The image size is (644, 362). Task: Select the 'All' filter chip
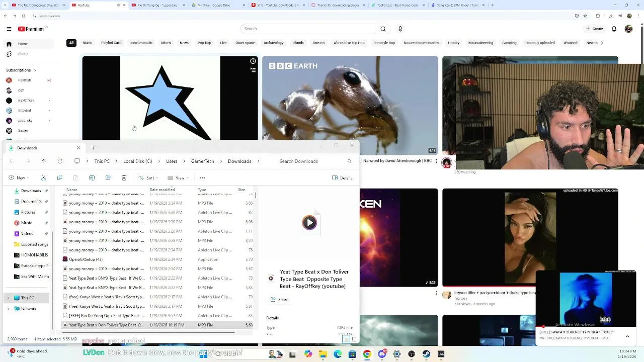pyautogui.click(x=71, y=43)
